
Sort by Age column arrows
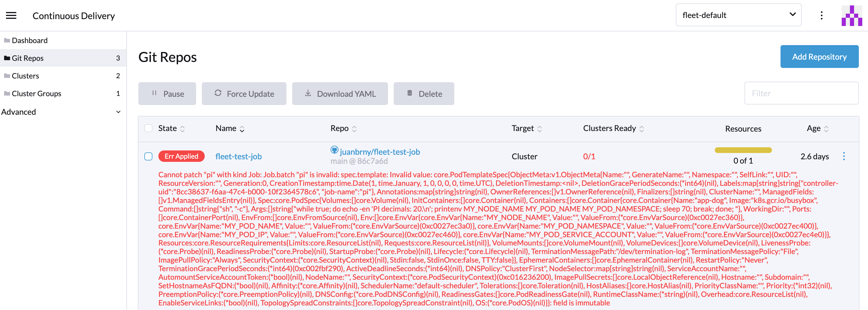pyautogui.click(x=826, y=128)
